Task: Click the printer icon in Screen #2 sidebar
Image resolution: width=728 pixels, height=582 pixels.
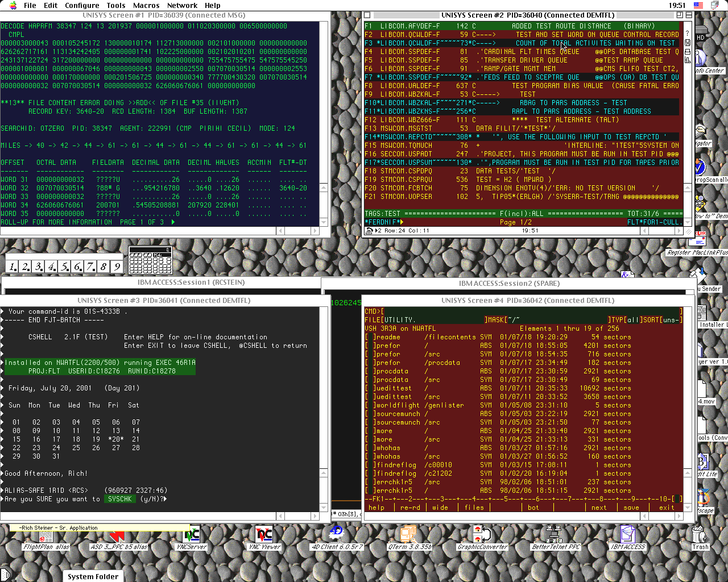Action: pos(687,52)
